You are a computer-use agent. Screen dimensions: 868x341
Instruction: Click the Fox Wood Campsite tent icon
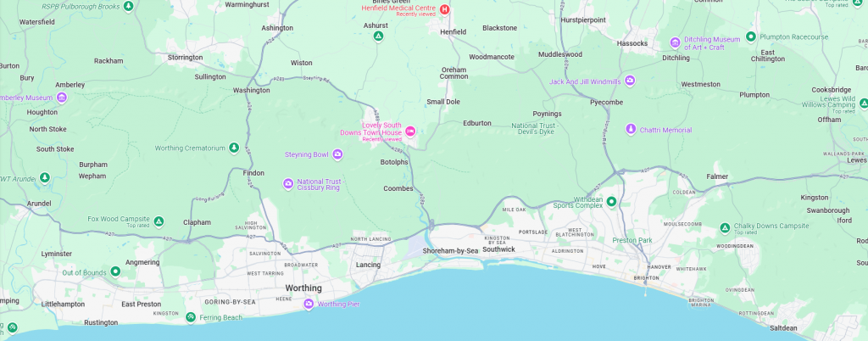pyautogui.click(x=159, y=222)
